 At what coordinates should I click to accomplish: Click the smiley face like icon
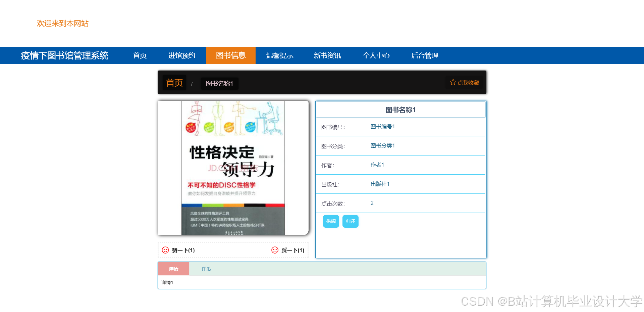click(x=165, y=250)
